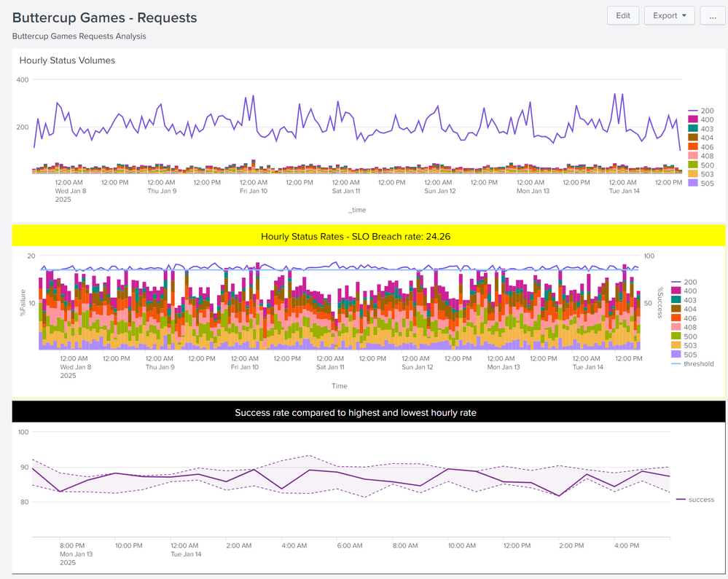Click the Time axis label below the rates chart
The width and height of the screenshot is (728, 579).
340,385
